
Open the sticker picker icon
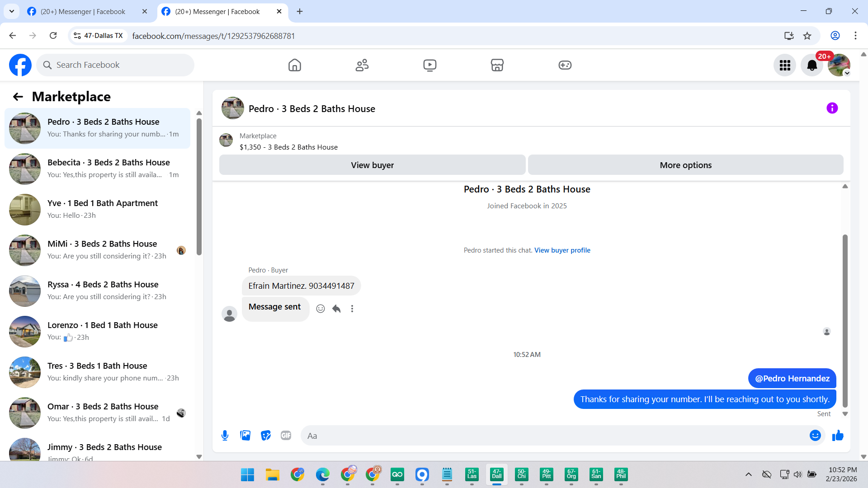pos(266,436)
